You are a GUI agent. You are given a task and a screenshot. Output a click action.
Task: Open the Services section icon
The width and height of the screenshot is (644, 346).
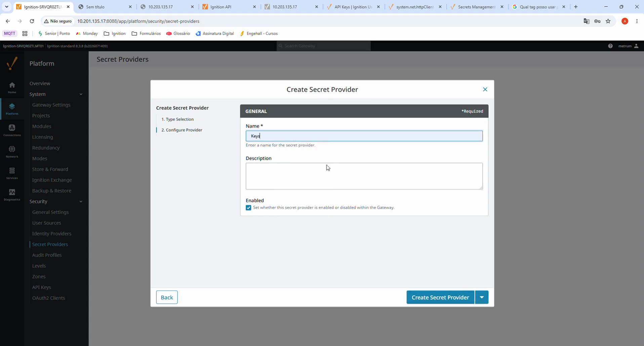pos(12,173)
